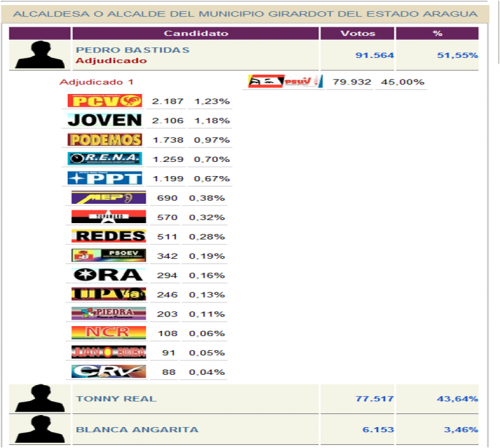Click PSUV vote count 79.932
Viewport: 500px width, 448px height.
[x=352, y=82]
